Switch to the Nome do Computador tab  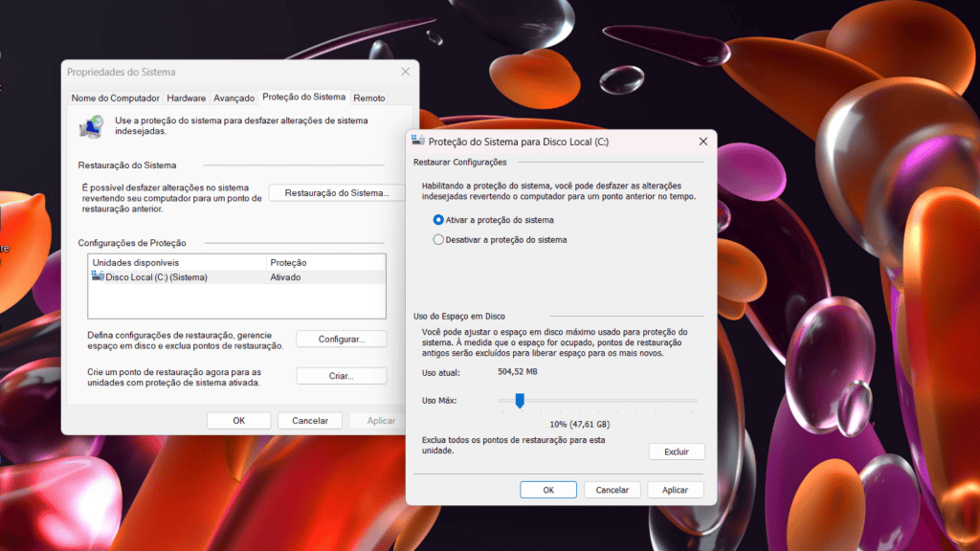tap(115, 98)
